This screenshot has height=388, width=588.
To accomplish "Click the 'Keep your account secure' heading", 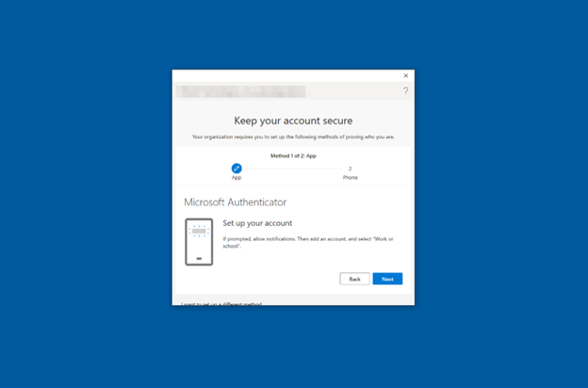I will [x=293, y=121].
